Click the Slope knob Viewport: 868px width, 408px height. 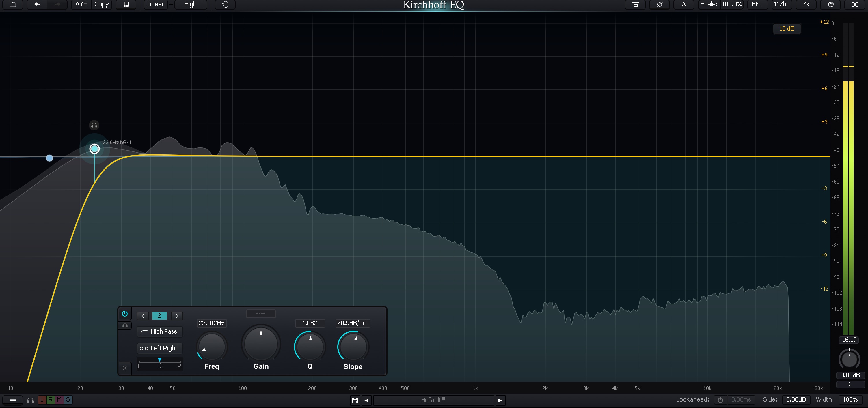(353, 346)
